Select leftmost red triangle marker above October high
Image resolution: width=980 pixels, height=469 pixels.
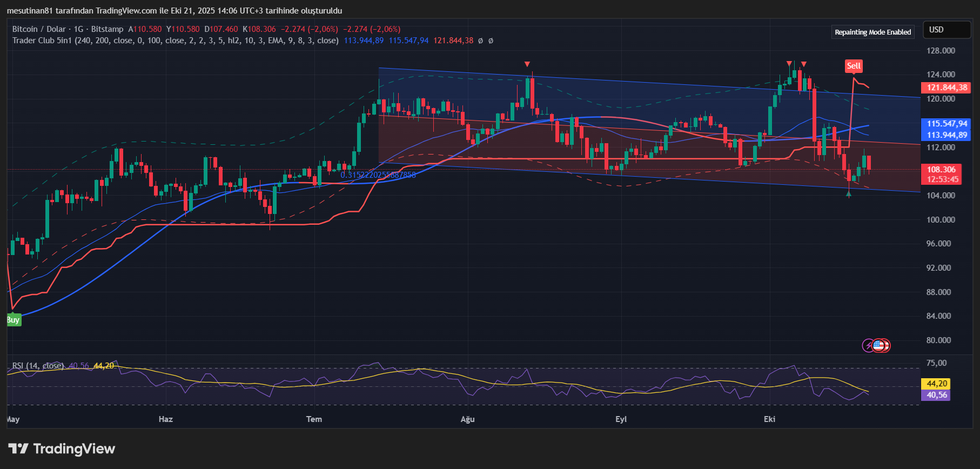789,64
